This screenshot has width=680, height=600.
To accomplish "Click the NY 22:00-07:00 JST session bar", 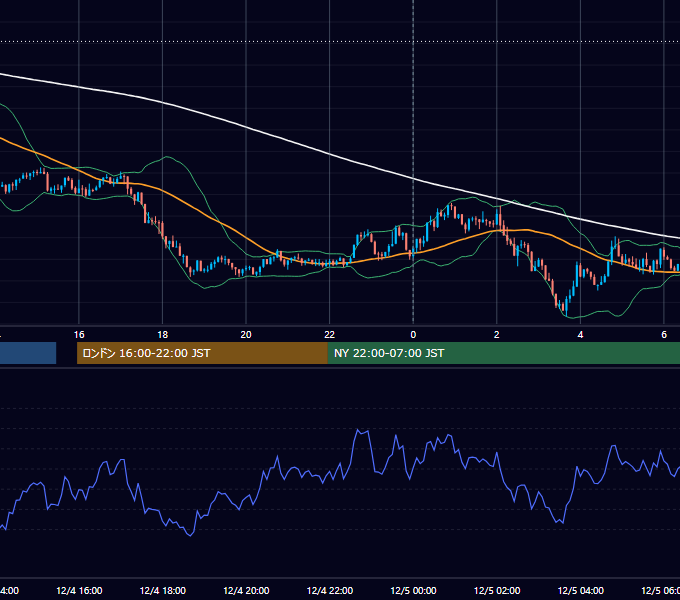I will [504, 353].
